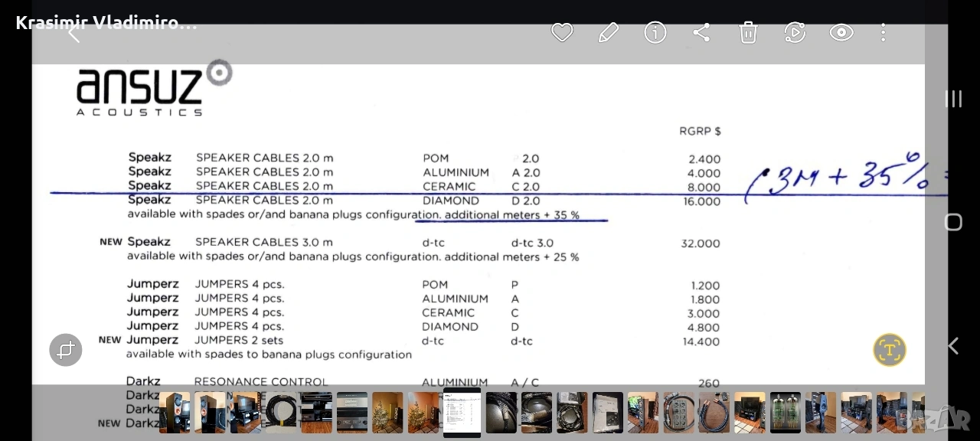Tap the share icon
This screenshot has height=441, width=980.
tap(701, 32)
